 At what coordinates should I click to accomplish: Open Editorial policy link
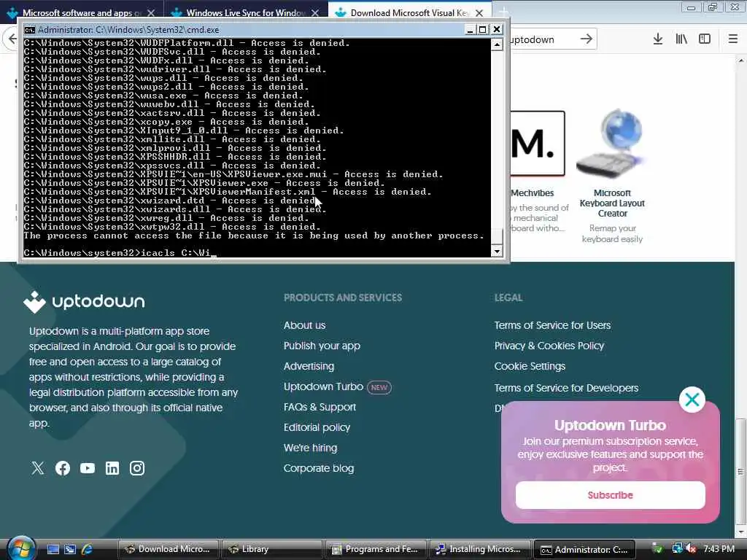coord(317,427)
